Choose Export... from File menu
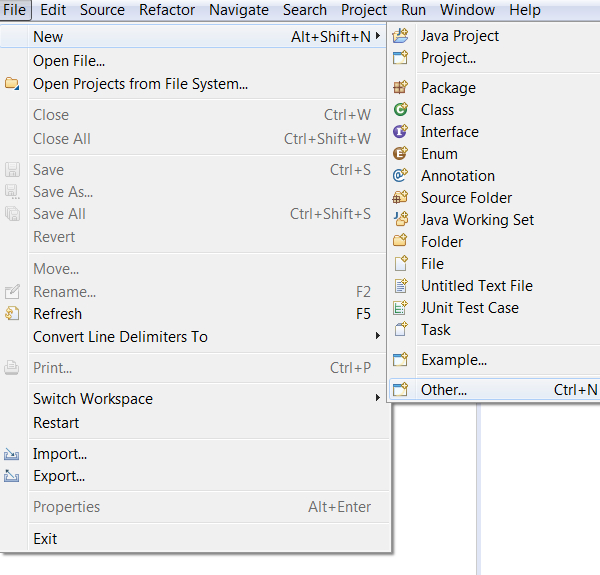Viewport: 600px width, 575px height. (x=59, y=476)
